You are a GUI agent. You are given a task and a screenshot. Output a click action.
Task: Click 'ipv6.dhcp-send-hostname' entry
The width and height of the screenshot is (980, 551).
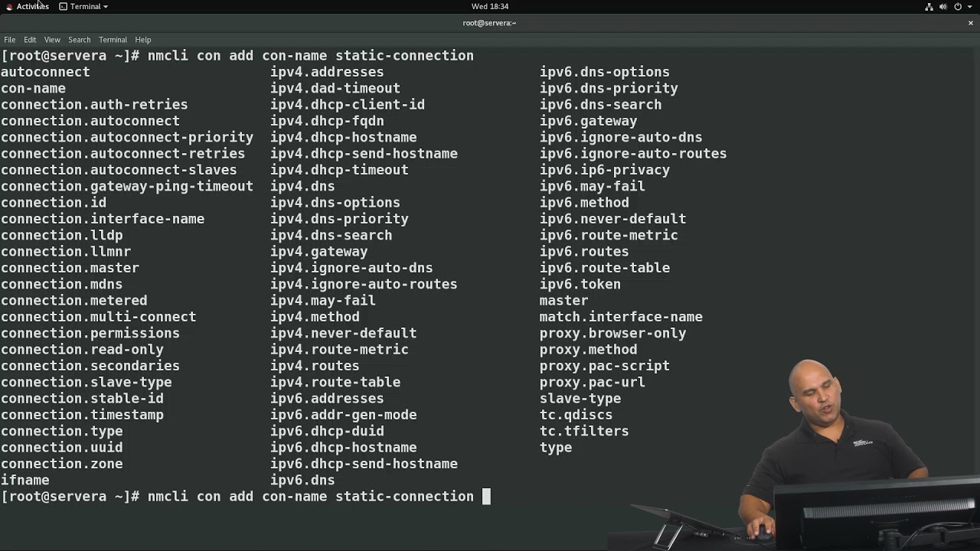[x=364, y=464]
